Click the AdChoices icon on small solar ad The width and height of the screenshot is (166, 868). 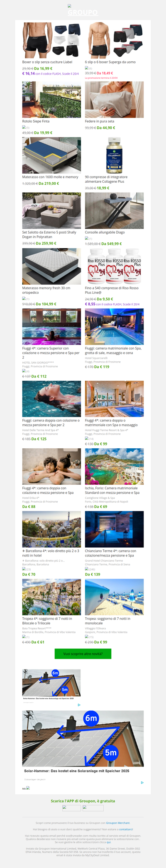click(79, 705)
